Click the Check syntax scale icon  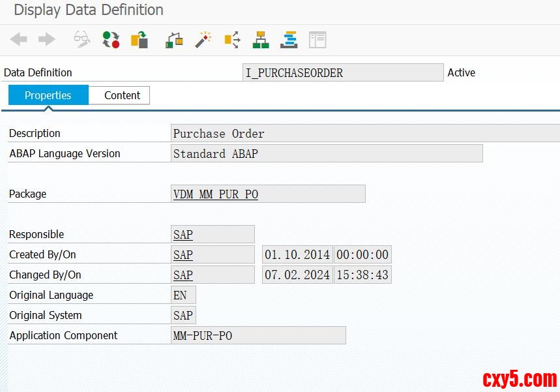tap(174, 40)
